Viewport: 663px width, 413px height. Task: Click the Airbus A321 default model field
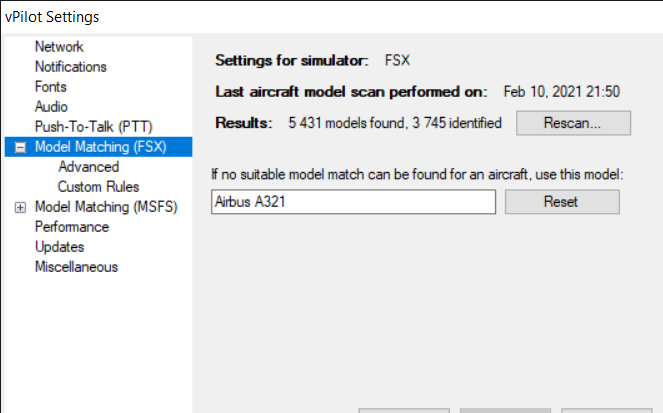(354, 202)
